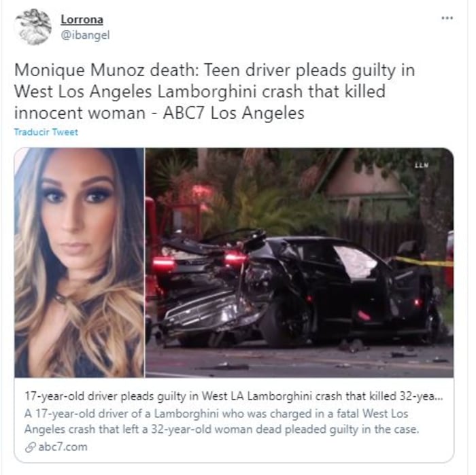476x475 pixels.
Task: Click the chain link icon beside abc7.com
Action: point(30,447)
